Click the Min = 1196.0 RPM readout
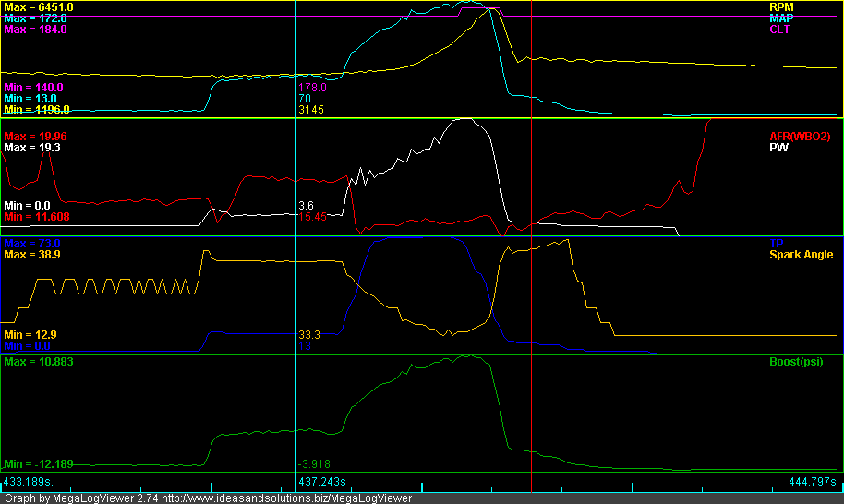 pyautogui.click(x=37, y=110)
